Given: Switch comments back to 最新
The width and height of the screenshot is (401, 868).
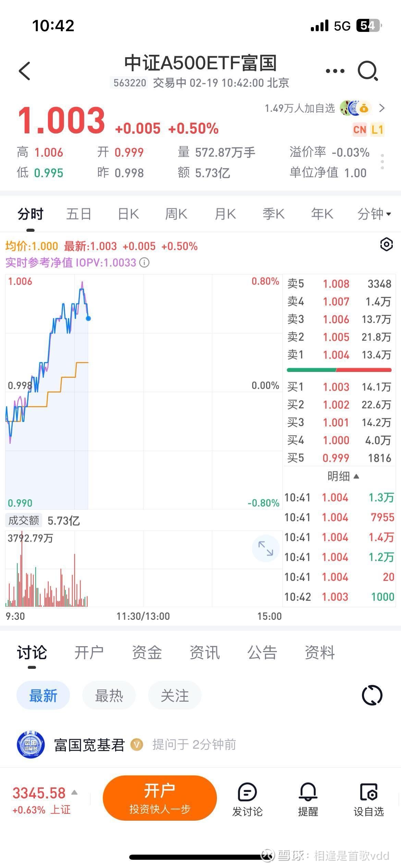Looking at the screenshot, I should pyautogui.click(x=43, y=695).
